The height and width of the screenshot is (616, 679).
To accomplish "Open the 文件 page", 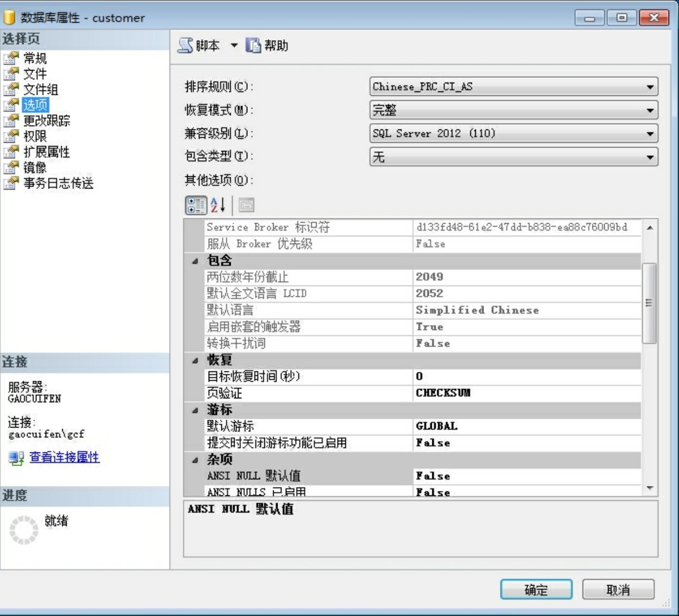I will 35,73.
